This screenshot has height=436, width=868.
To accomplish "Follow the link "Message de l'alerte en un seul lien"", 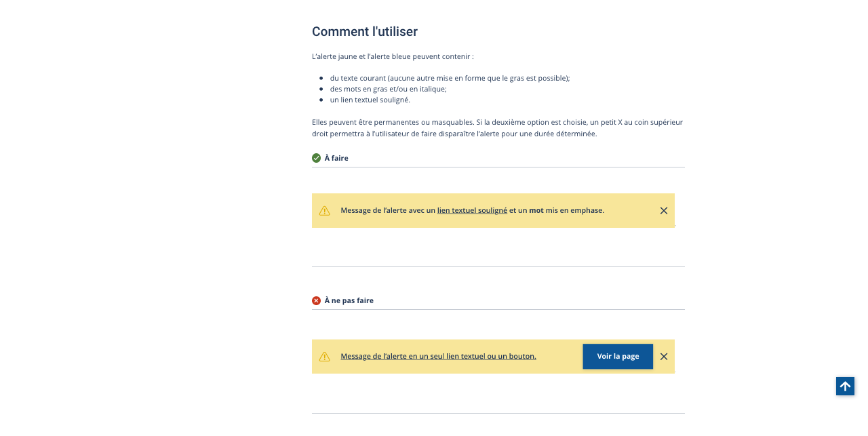I will click(x=438, y=357).
